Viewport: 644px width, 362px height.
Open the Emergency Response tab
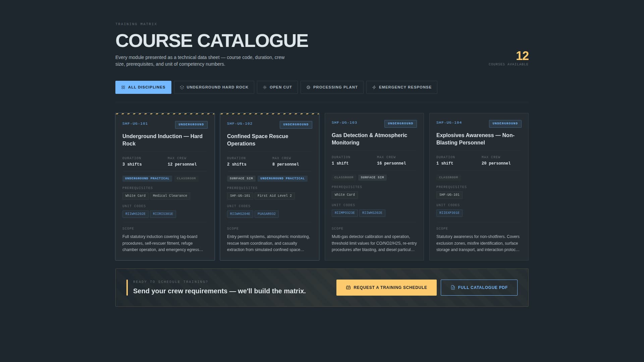pyautogui.click(x=402, y=87)
